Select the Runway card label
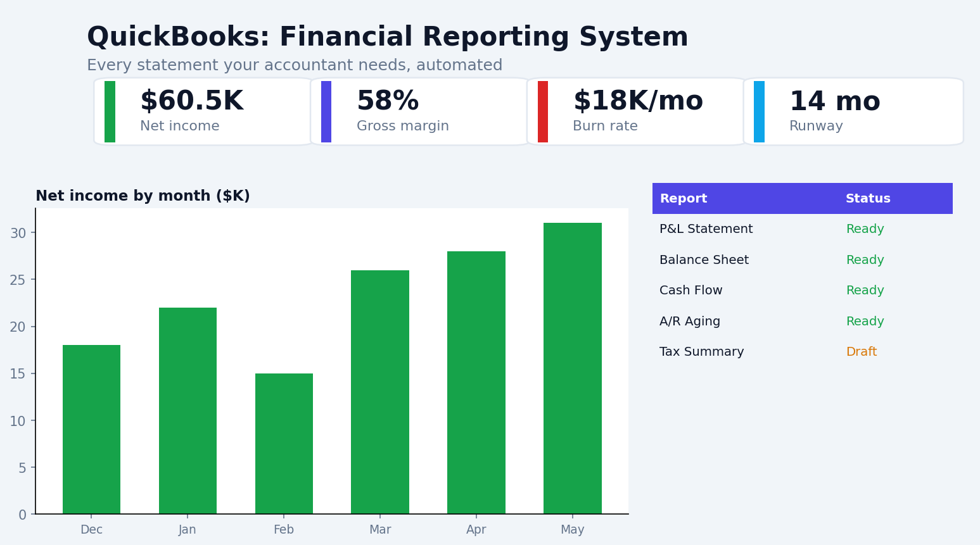Viewport: 980px width, 545px height. tap(816, 126)
